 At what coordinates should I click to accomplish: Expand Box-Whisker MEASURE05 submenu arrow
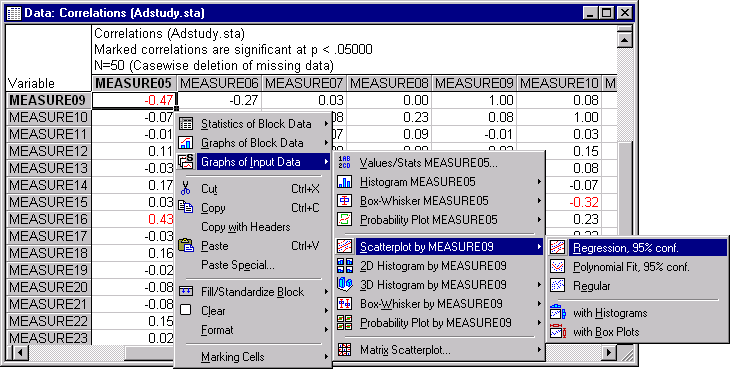click(540, 201)
